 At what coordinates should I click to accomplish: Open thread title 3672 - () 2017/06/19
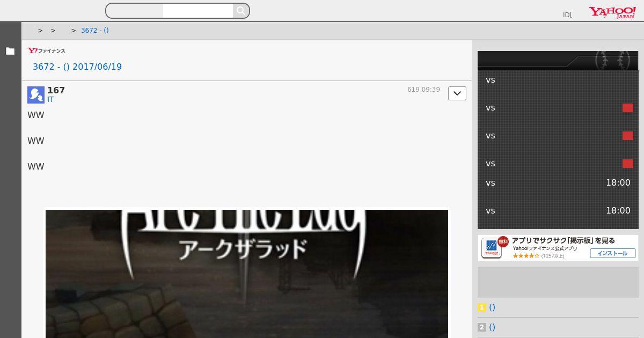77,67
